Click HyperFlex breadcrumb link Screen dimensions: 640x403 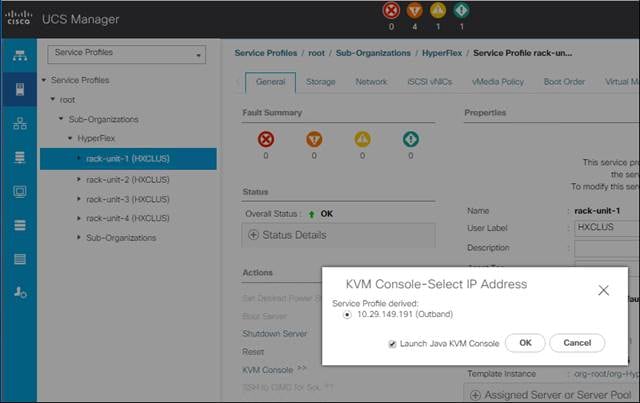tap(442, 53)
